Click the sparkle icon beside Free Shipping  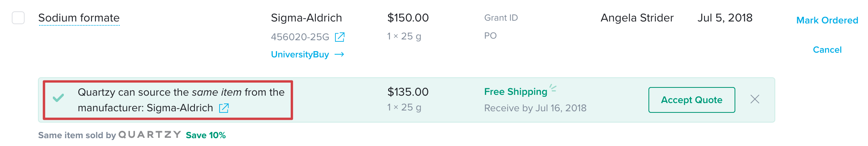tap(553, 87)
